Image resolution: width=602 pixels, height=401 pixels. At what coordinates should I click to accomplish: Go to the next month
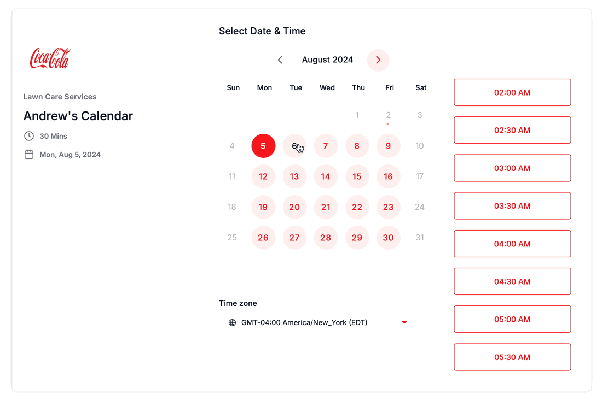point(378,60)
